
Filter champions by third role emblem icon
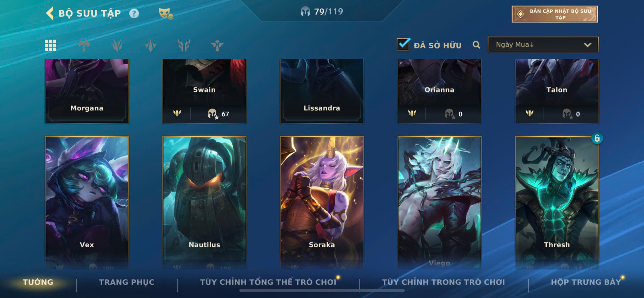(150, 45)
